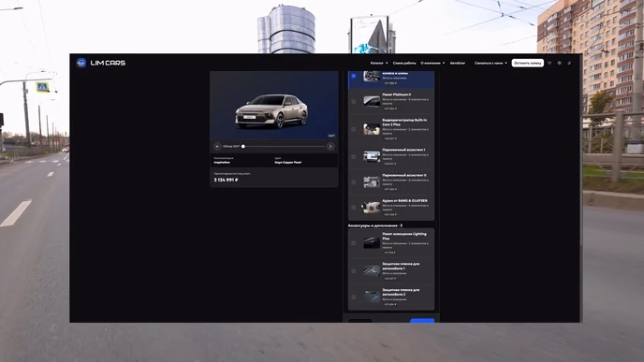Move the Обзор 360° slider handle
Image resolution: width=644 pixels, height=362 pixels.
[243, 146]
